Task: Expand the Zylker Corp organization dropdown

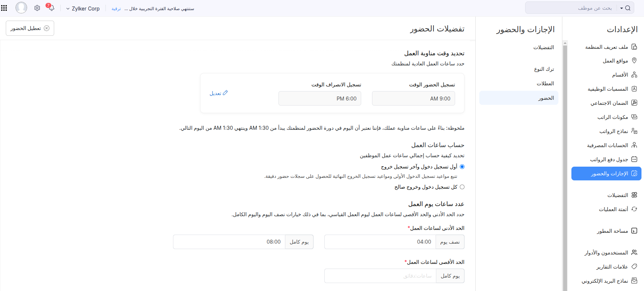Action: tap(83, 9)
